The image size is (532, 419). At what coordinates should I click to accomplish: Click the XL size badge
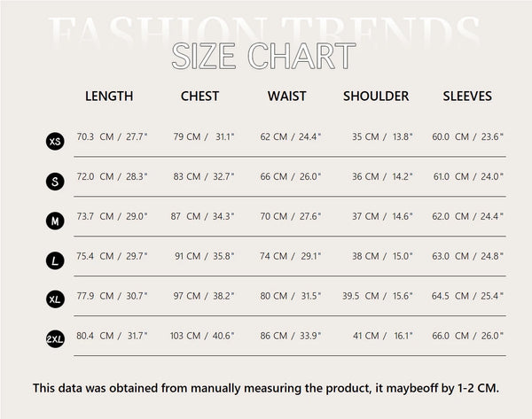point(55,299)
